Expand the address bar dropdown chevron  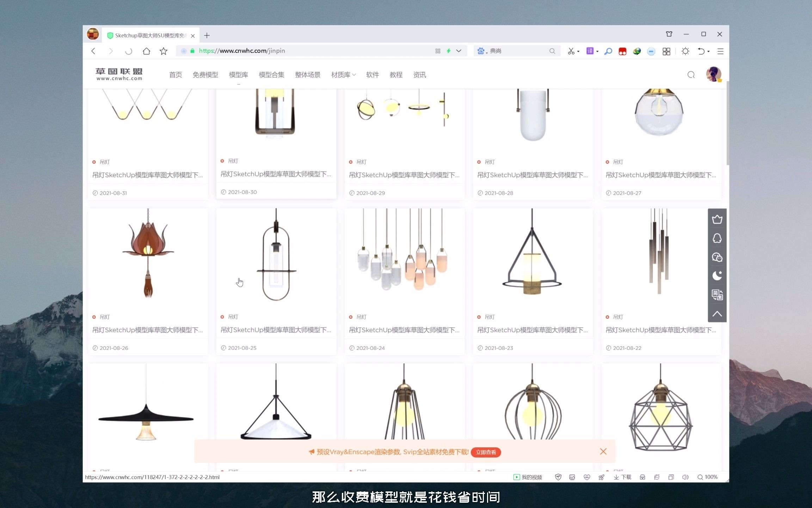pyautogui.click(x=459, y=51)
